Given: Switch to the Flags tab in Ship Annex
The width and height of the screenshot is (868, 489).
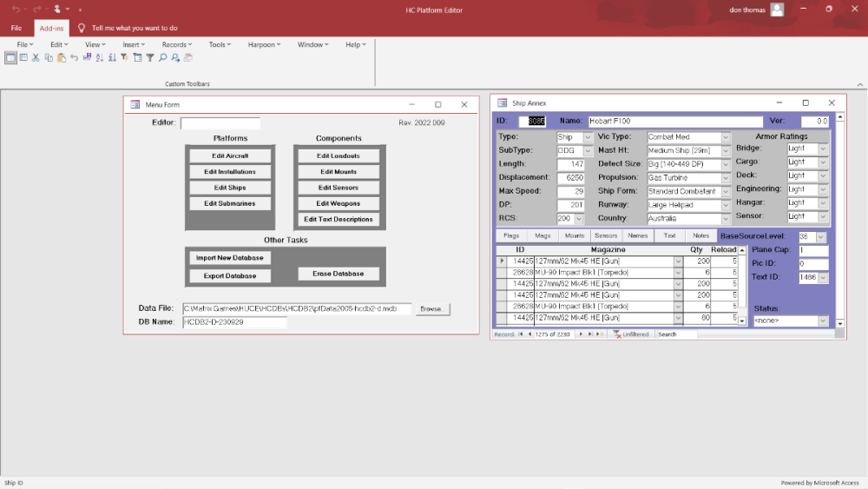Looking at the screenshot, I should click(511, 236).
